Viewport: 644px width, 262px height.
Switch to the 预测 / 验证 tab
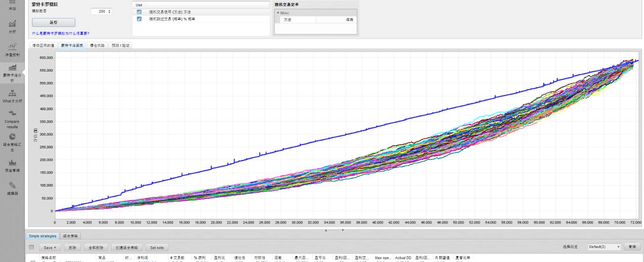click(x=120, y=45)
